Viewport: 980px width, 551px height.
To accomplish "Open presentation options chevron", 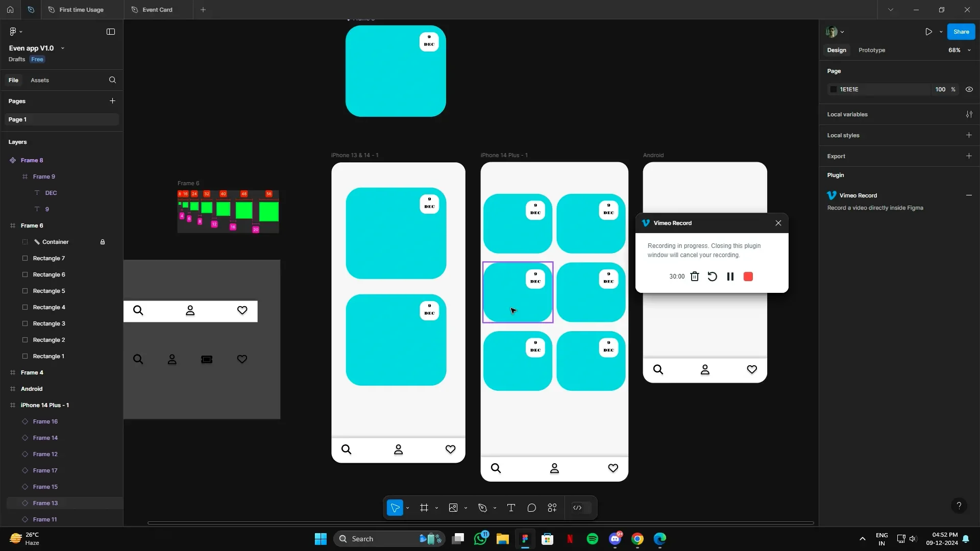I will [x=940, y=31].
